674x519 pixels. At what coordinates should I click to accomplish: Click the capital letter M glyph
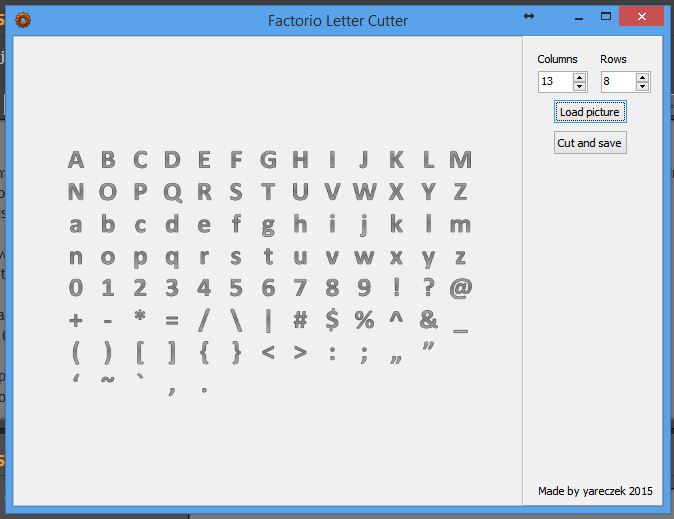point(460,160)
